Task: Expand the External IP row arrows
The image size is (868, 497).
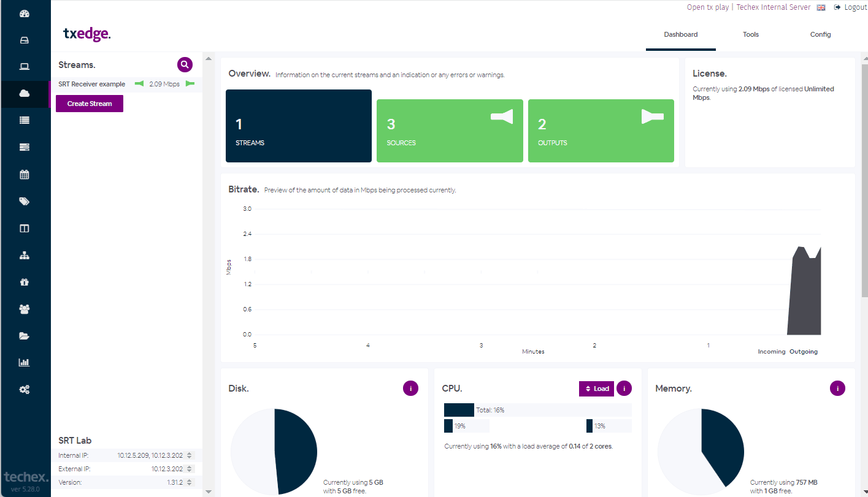Action: [x=190, y=469]
